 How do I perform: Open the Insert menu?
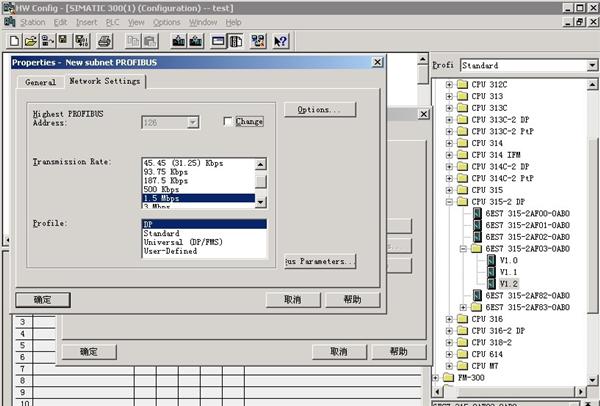click(x=86, y=22)
